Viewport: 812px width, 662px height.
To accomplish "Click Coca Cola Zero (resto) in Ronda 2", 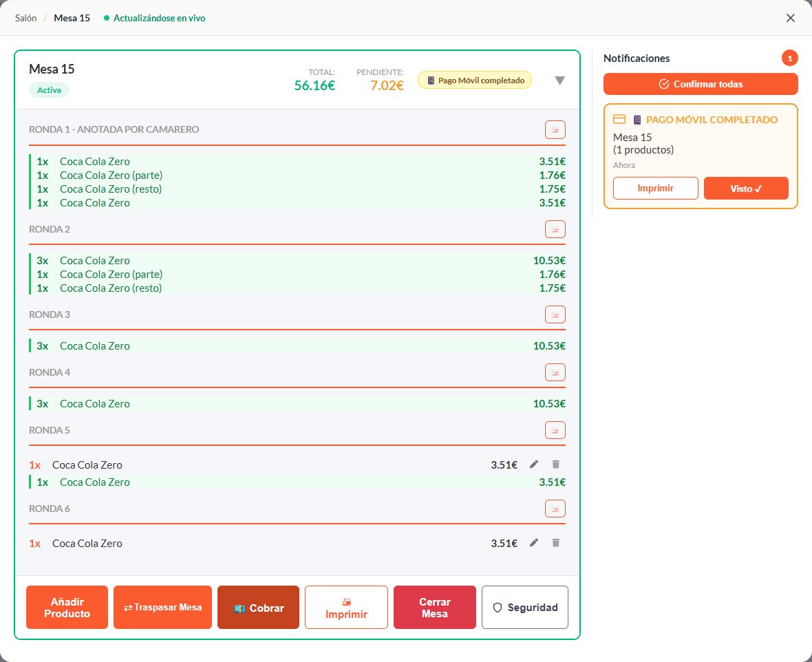I will pyautogui.click(x=297, y=288).
